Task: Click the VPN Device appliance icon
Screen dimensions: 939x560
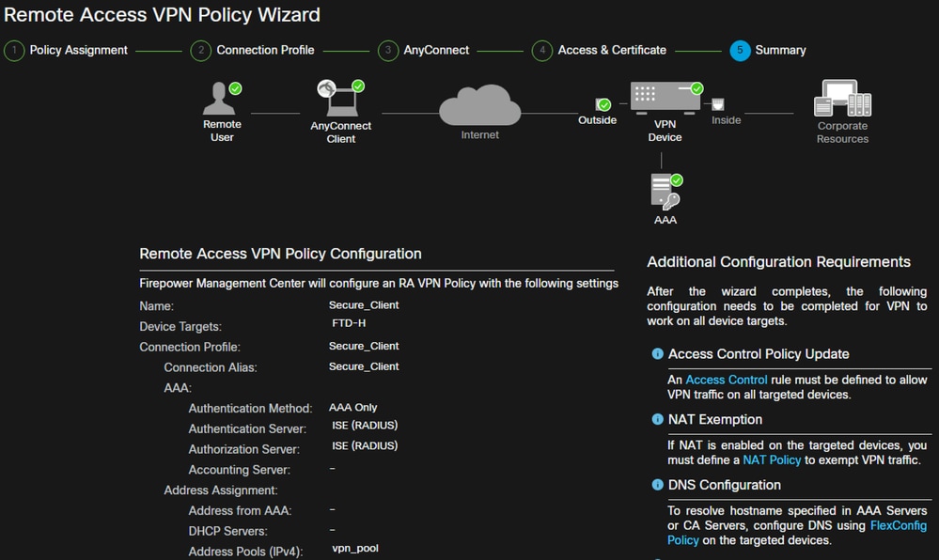Action: click(665, 96)
